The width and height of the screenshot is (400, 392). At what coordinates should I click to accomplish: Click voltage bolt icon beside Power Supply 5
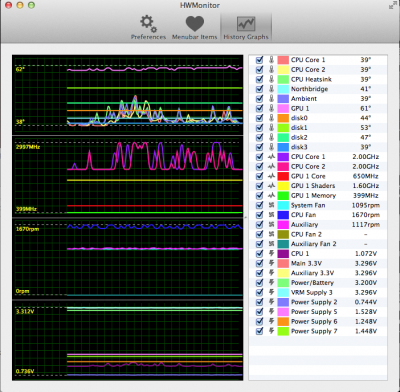272,312
